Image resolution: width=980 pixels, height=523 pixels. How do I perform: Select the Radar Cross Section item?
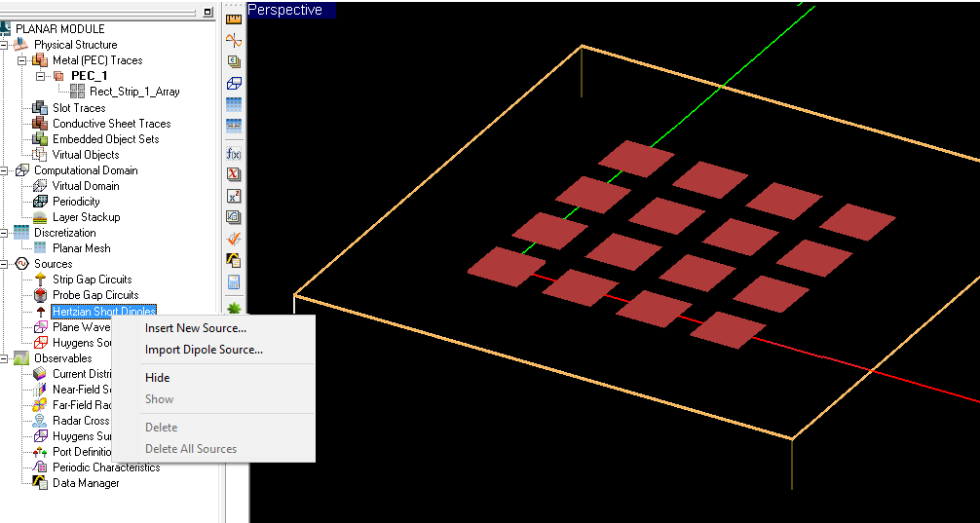(x=81, y=421)
